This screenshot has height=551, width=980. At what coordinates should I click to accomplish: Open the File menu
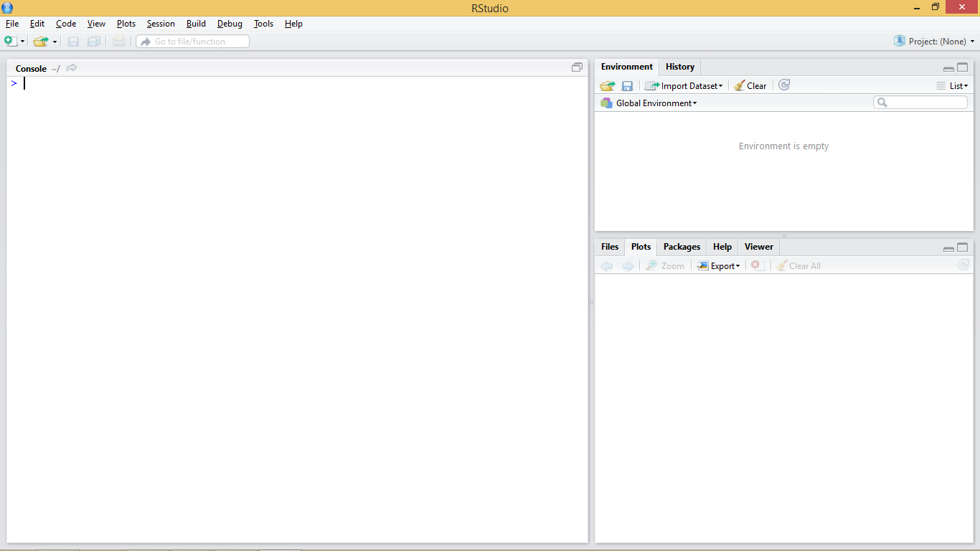[12, 24]
